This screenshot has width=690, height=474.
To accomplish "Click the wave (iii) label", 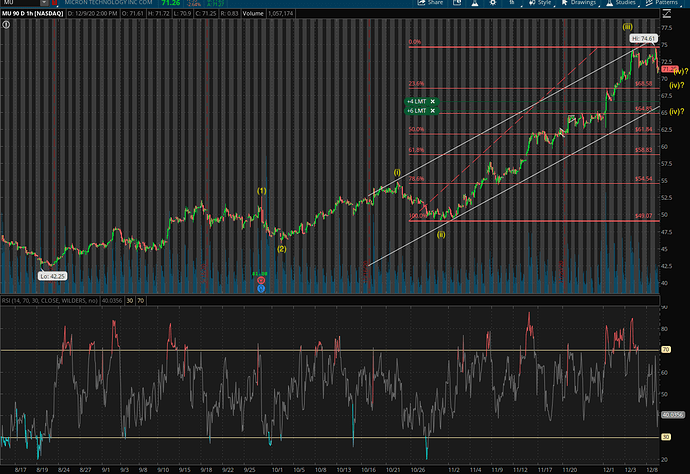I will (x=628, y=26).
